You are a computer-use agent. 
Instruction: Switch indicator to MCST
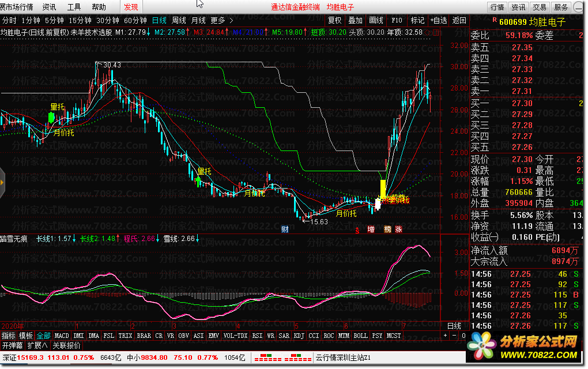(394, 336)
